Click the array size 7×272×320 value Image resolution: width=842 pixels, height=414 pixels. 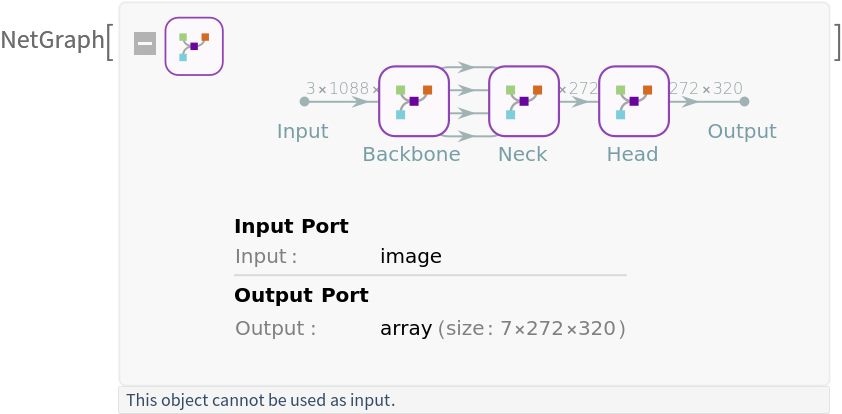tap(502, 328)
